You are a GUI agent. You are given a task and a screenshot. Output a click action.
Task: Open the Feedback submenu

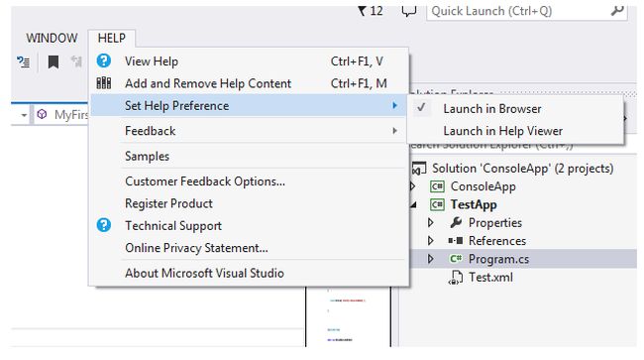tap(249, 131)
